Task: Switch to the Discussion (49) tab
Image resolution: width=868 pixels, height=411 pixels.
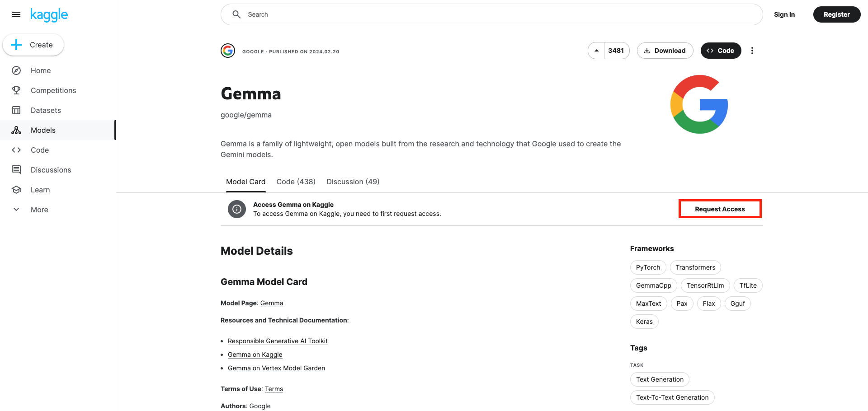Action: 353,182
